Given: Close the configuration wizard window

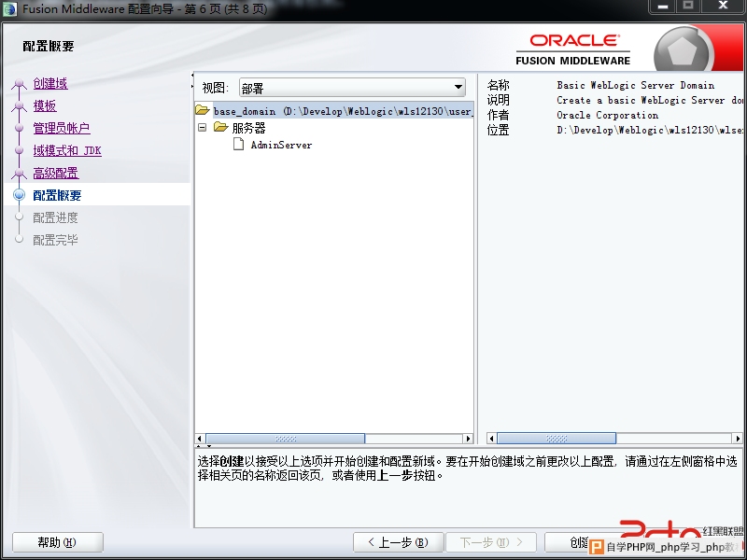Looking at the screenshot, I should pos(723,7).
